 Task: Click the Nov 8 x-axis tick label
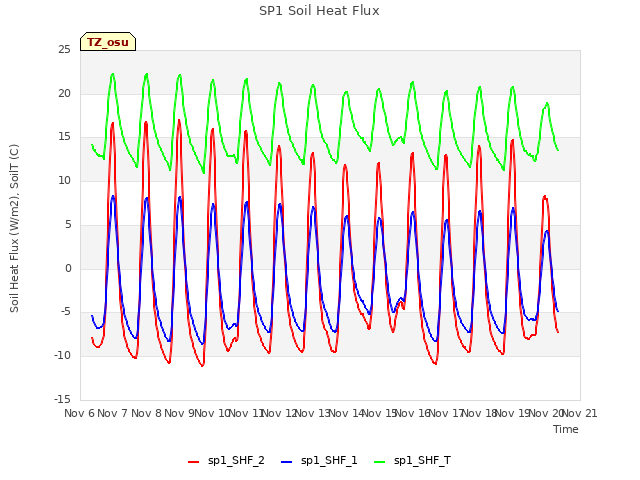click(146, 413)
